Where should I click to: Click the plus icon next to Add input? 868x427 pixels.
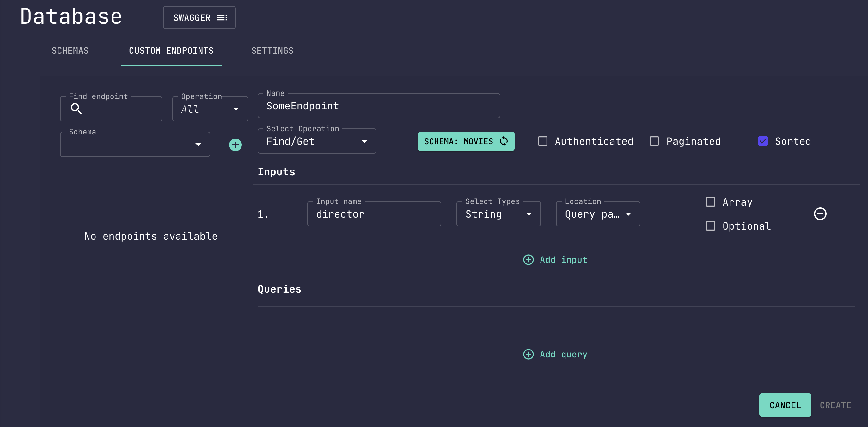(528, 259)
